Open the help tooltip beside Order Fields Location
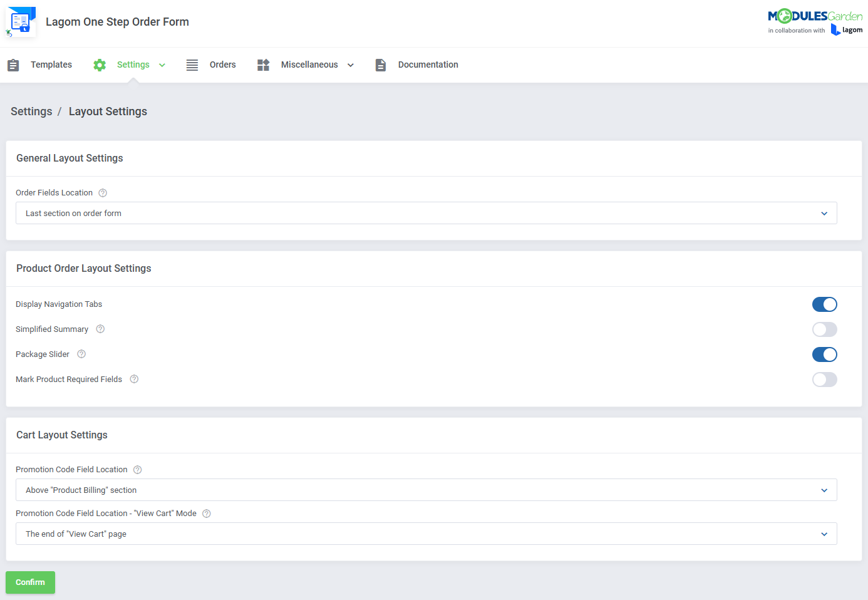 coord(102,192)
